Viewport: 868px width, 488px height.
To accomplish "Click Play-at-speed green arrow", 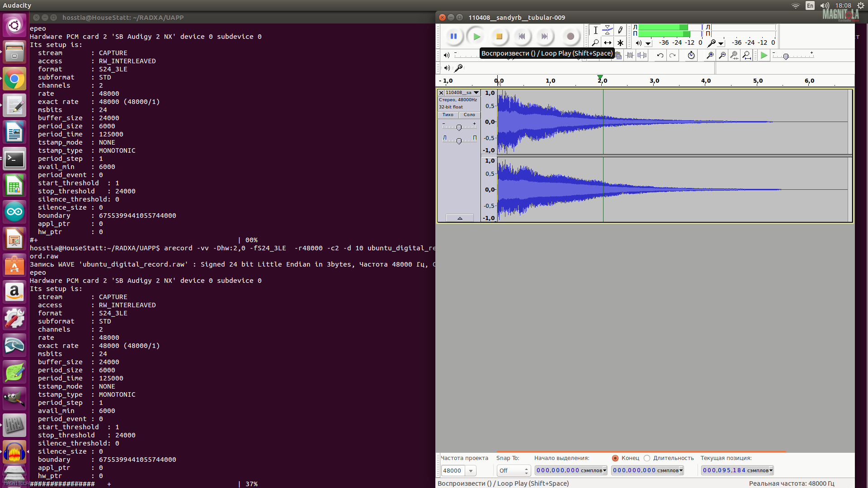I will pyautogui.click(x=764, y=55).
